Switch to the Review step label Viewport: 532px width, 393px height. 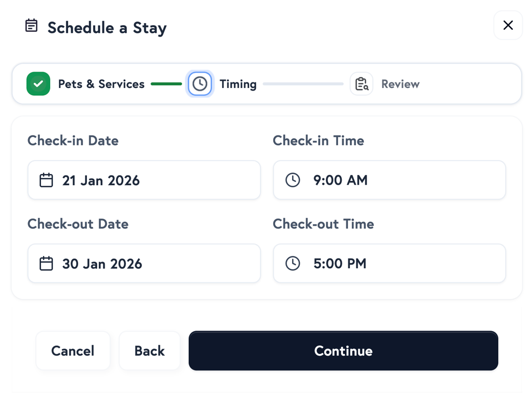400,83
